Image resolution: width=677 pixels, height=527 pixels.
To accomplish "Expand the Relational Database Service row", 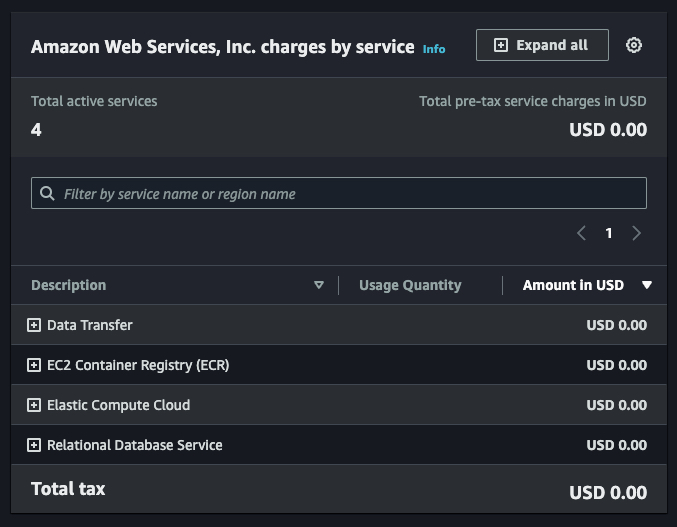I will tap(34, 445).
